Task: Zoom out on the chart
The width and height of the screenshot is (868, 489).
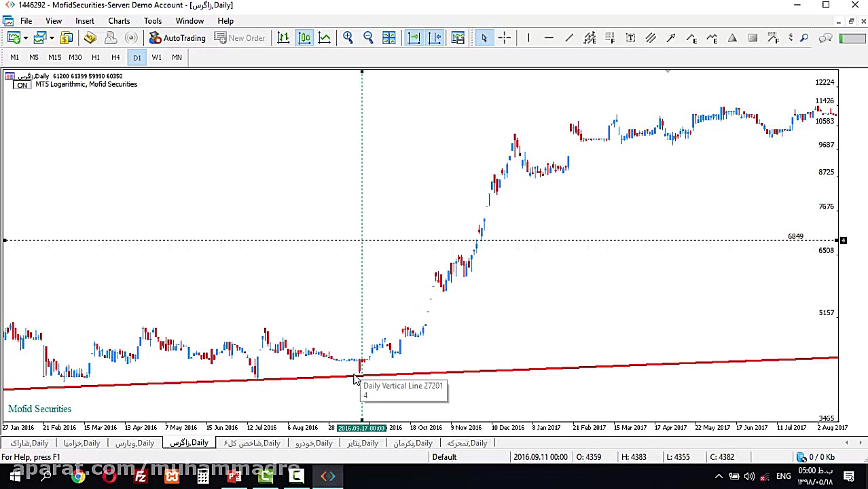Action: pos(368,38)
